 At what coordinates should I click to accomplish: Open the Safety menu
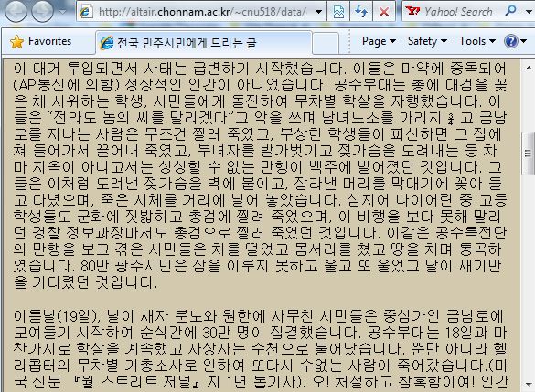click(x=427, y=41)
